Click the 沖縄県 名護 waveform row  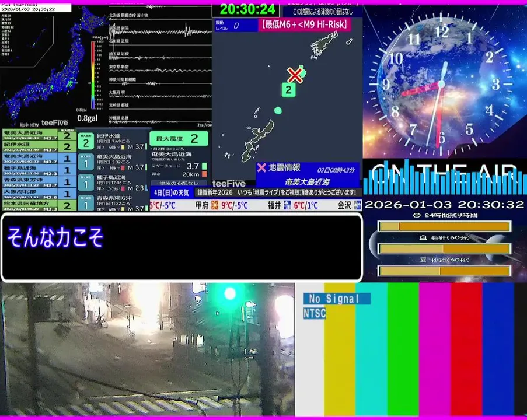click(160, 120)
